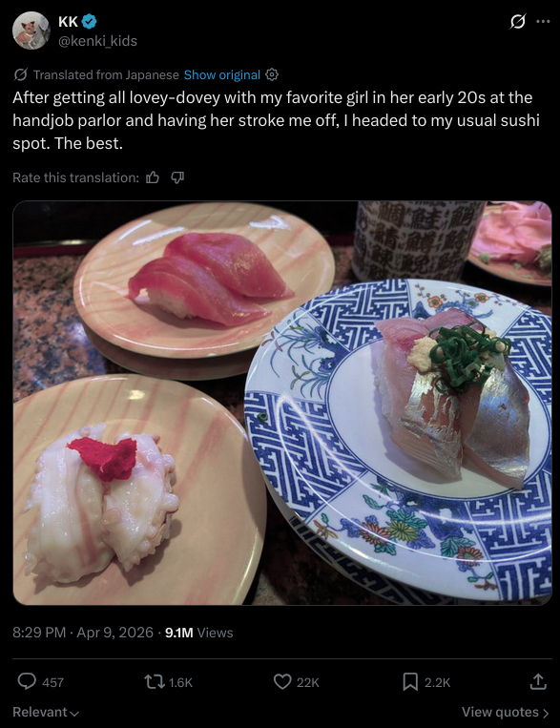The height and width of the screenshot is (728, 560).
Task: Open the attached sushi photo
Action: pos(282,403)
